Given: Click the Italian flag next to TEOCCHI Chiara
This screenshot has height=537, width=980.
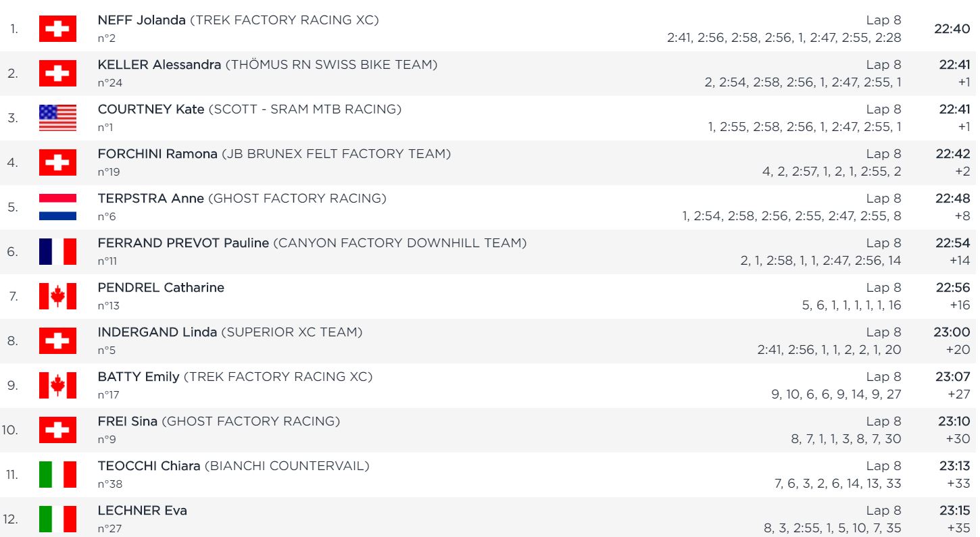Looking at the screenshot, I should point(57,475).
